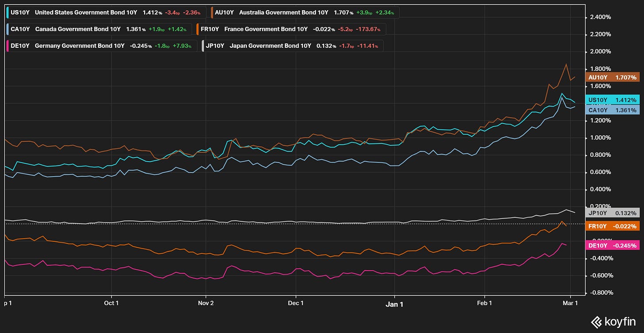Image resolution: width=644 pixels, height=333 pixels.
Task: Click the "Dec 1" date label
Action: [x=295, y=303]
